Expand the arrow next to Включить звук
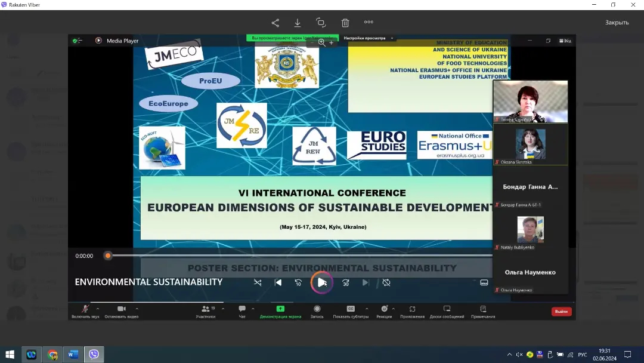 [98, 309]
